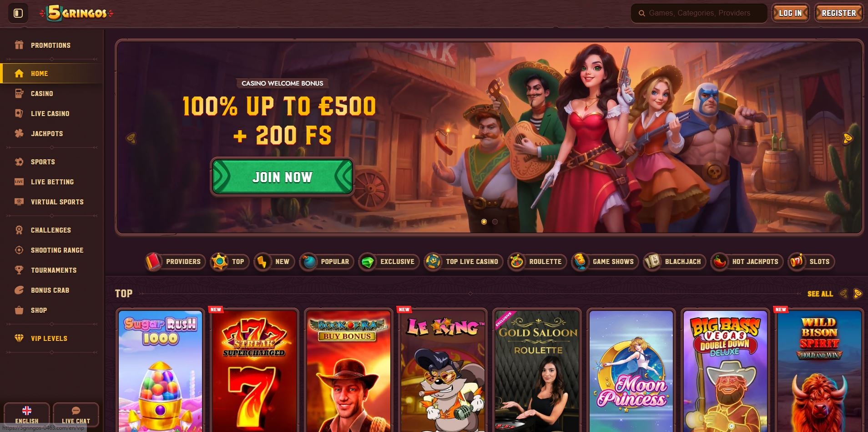Click the Promotions gift icon
Screen dimensions: 868x432
19,45
